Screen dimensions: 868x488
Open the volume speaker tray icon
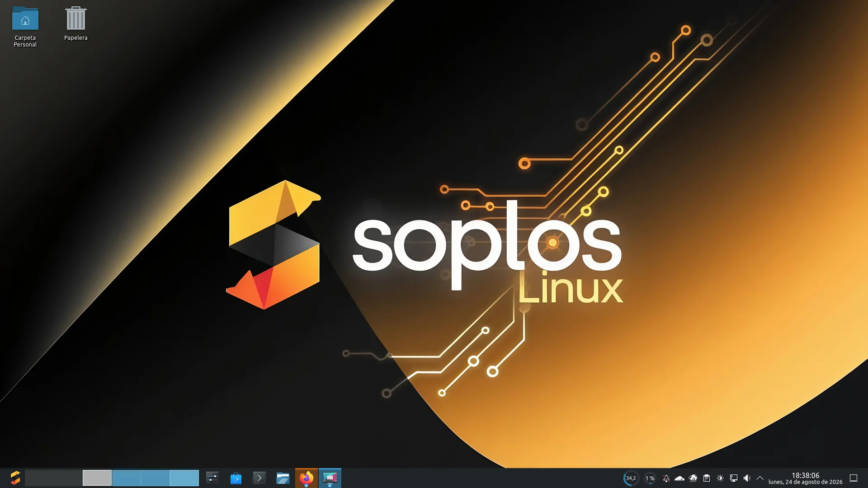[x=747, y=478]
